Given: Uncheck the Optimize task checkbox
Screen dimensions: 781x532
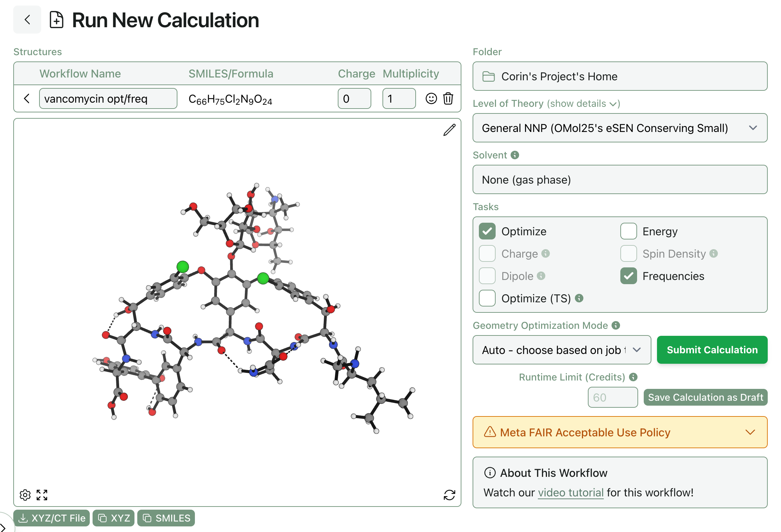Looking at the screenshot, I should click(487, 231).
